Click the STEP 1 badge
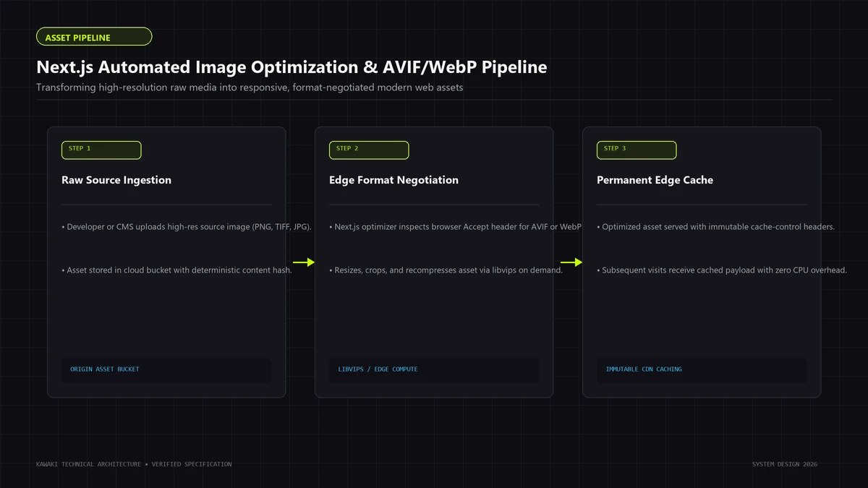The width and height of the screenshot is (868, 488). [x=101, y=150]
